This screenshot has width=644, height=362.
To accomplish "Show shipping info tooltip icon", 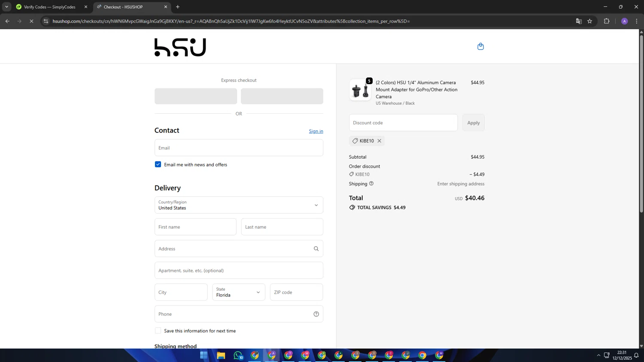I will pos(371,184).
